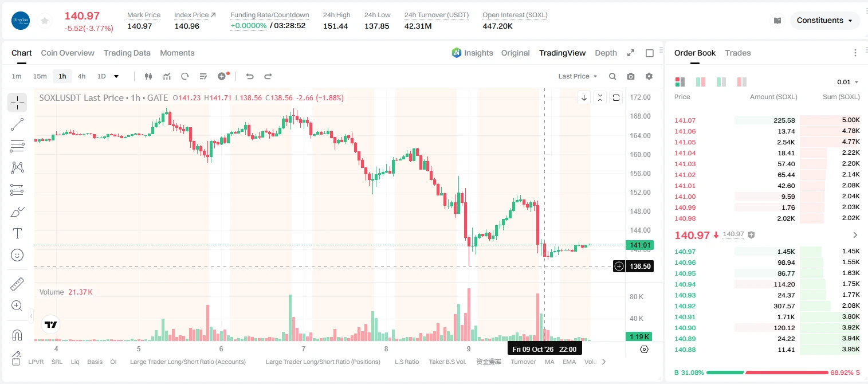Select the ruler measure tool
The height and width of the screenshot is (384, 868).
pos(17,284)
